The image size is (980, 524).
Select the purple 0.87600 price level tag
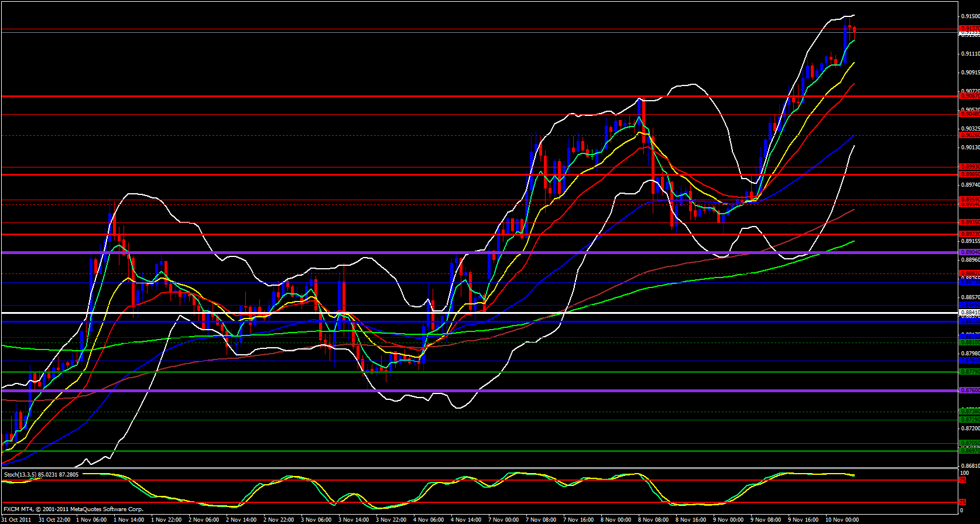[969, 391]
